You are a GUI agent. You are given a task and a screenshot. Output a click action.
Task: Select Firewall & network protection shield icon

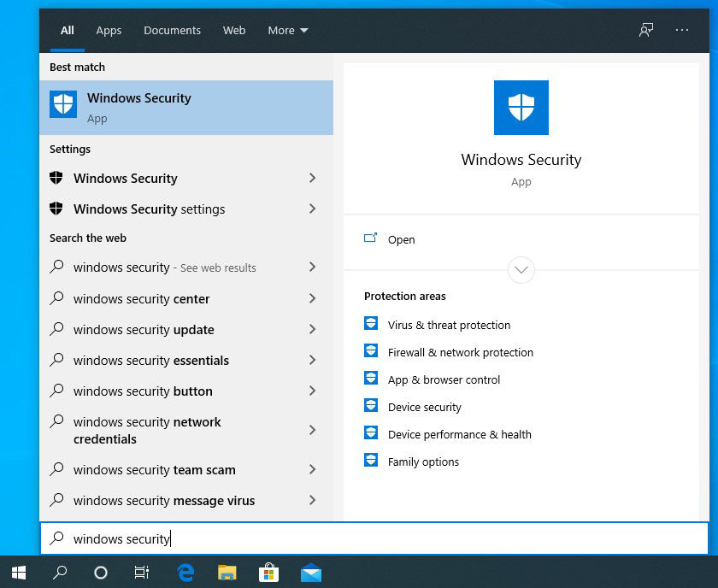pyautogui.click(x=371, y=350)
